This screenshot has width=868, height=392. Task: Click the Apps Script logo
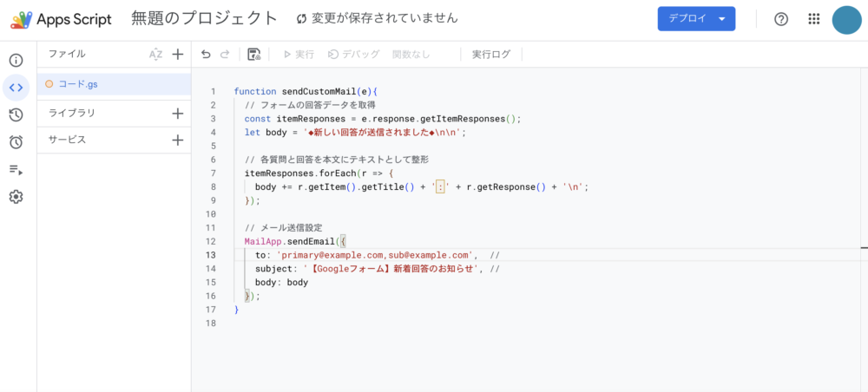[x=22, y=19]
